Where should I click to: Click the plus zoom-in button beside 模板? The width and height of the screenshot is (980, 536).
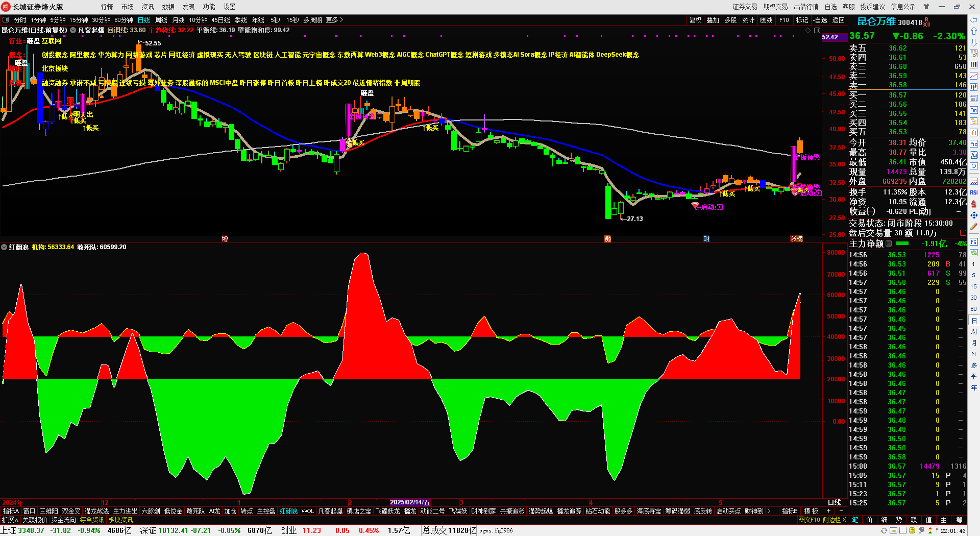click(828, 511)
